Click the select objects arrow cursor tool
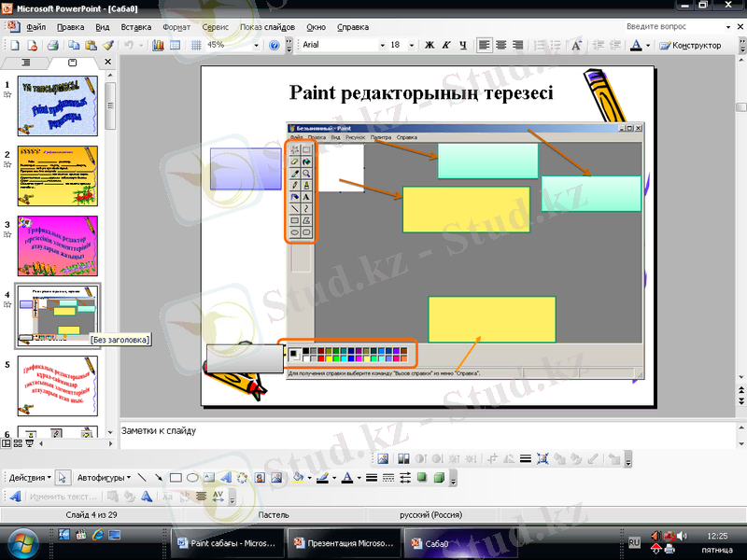The height and width of the screenshot is (560, 747). click(x=63, y=477)
